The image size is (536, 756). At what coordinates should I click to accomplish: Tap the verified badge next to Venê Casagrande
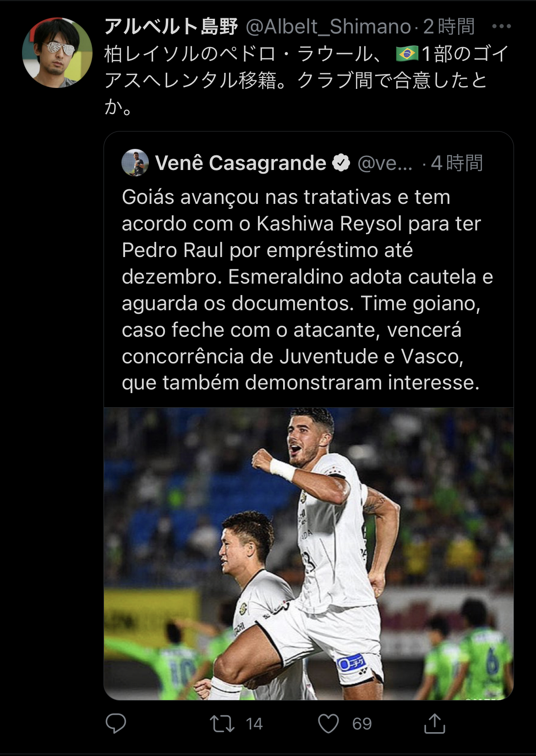[341, 163]
